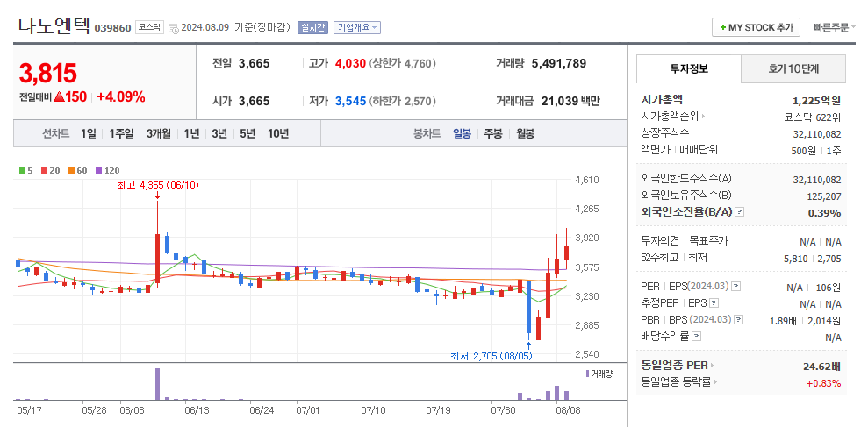Open the 빠른주문 dropdown

pyautogui.click(x=835, y=27)
